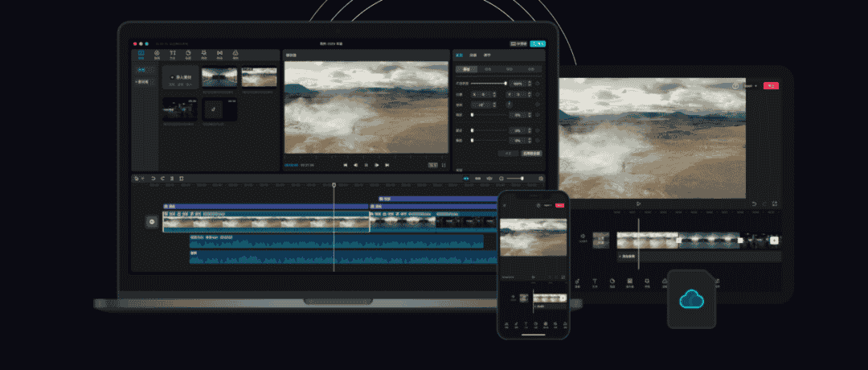Viewport: 868px width, 370px height.
Task: Adjust the opacity slider handle in the properties panel
Action: point(506,83)
